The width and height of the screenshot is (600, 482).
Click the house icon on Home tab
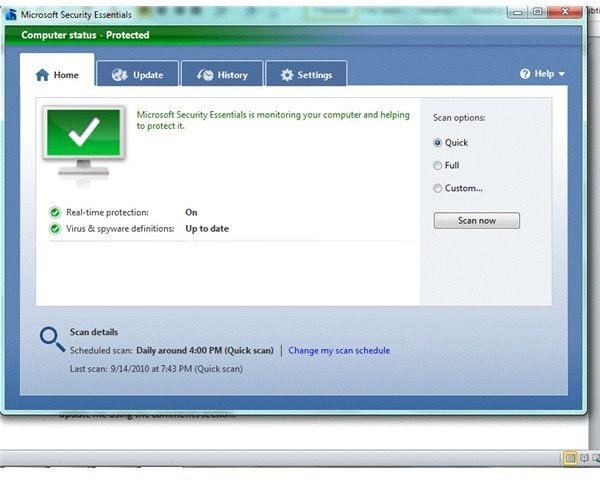[x=42, y=75]
